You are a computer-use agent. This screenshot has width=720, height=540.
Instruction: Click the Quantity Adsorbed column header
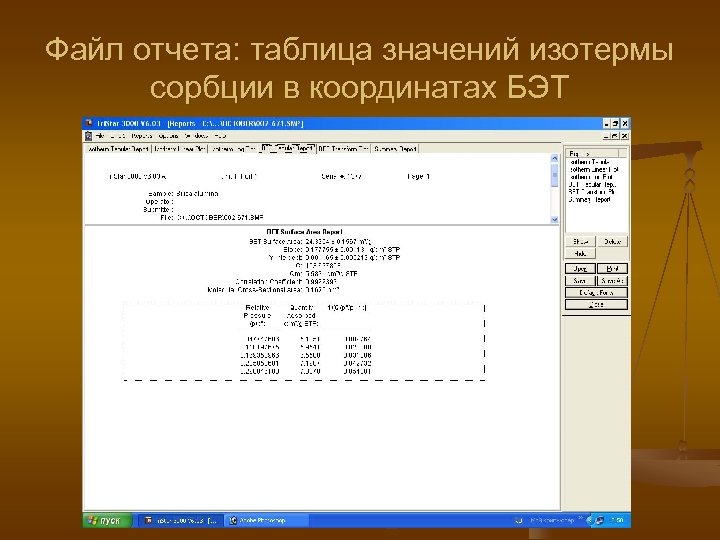point(301,316)
